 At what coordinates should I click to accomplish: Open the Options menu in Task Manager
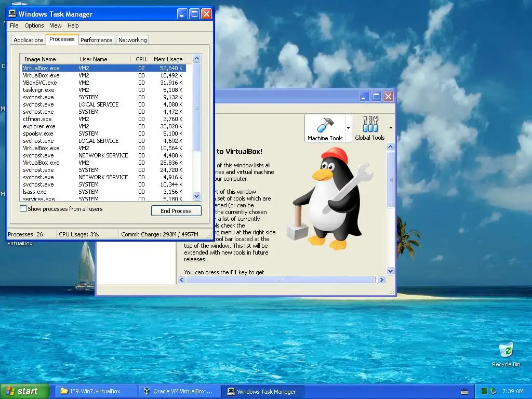34,25
